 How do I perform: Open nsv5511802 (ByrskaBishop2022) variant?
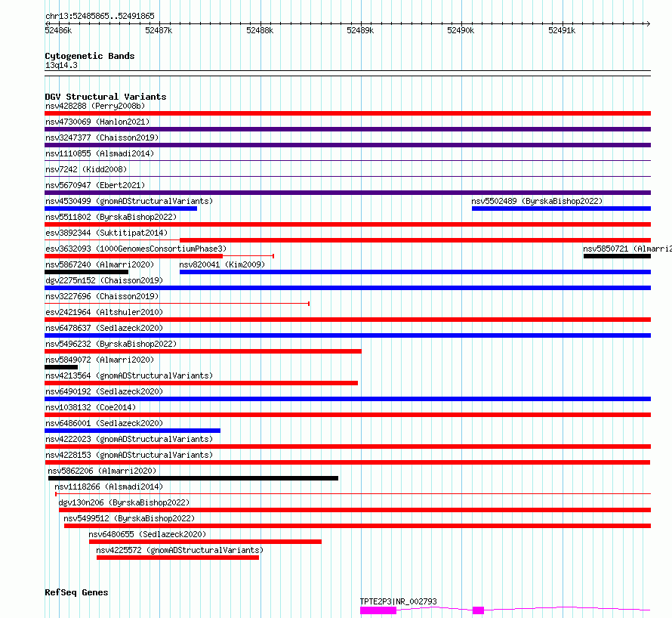click(x=111, y=217)
